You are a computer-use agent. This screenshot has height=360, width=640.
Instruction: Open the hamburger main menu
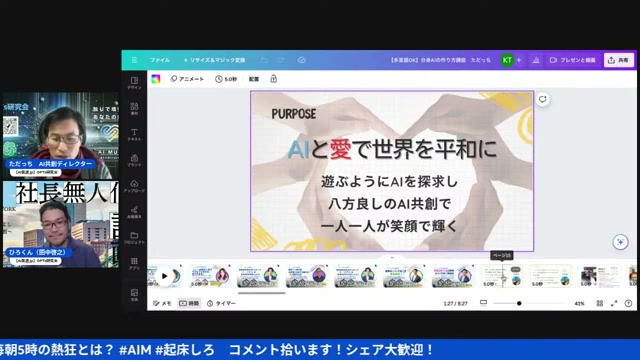tap(134, 60)
